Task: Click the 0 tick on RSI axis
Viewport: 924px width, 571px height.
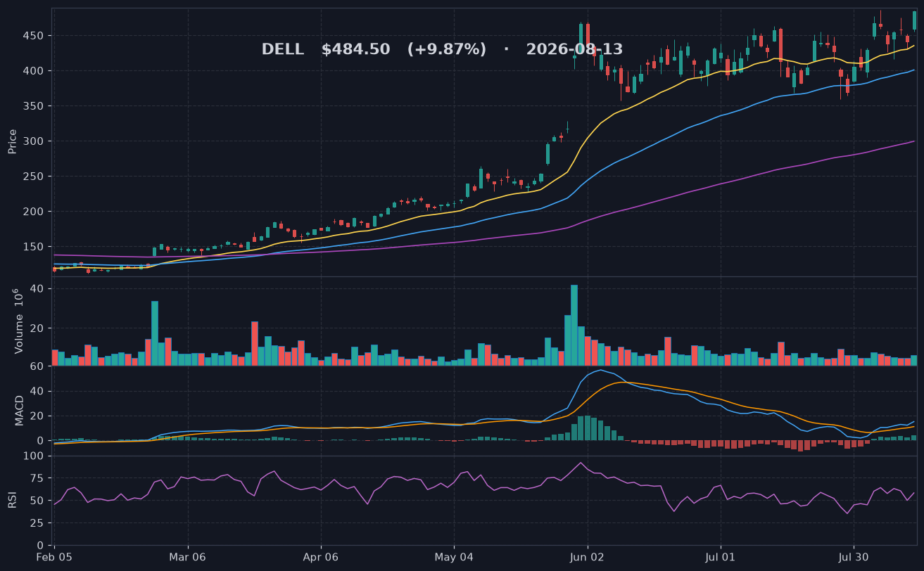Action: pyautogui.click(x=41, y=546)
